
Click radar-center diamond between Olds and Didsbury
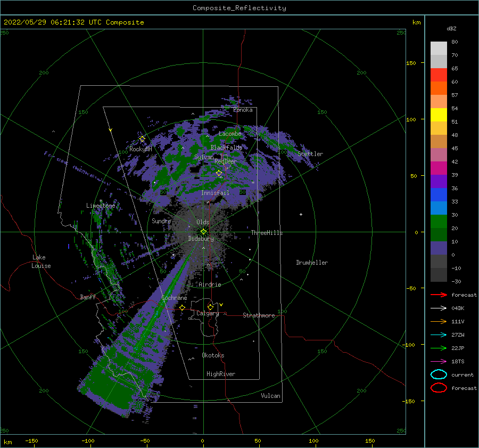[203, 232]
